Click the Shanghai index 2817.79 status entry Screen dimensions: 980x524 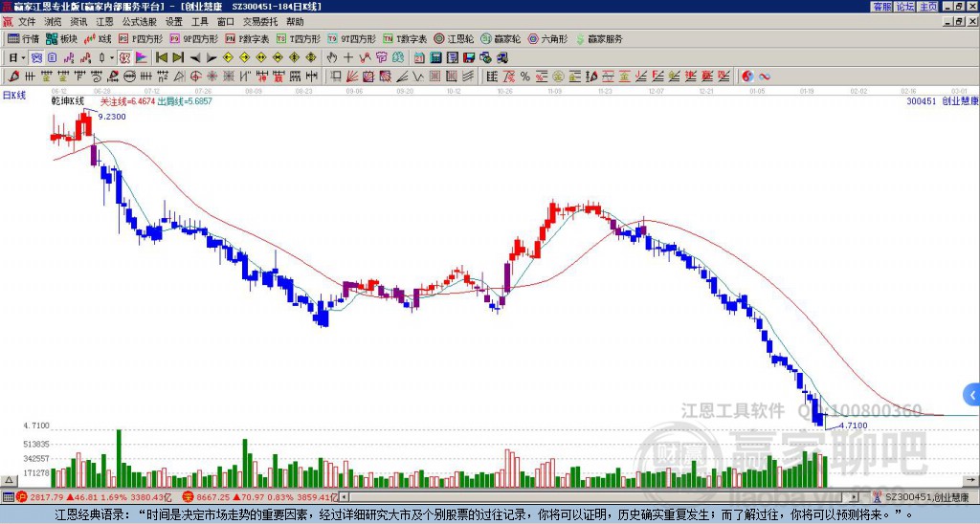click(x=94, y=497)
